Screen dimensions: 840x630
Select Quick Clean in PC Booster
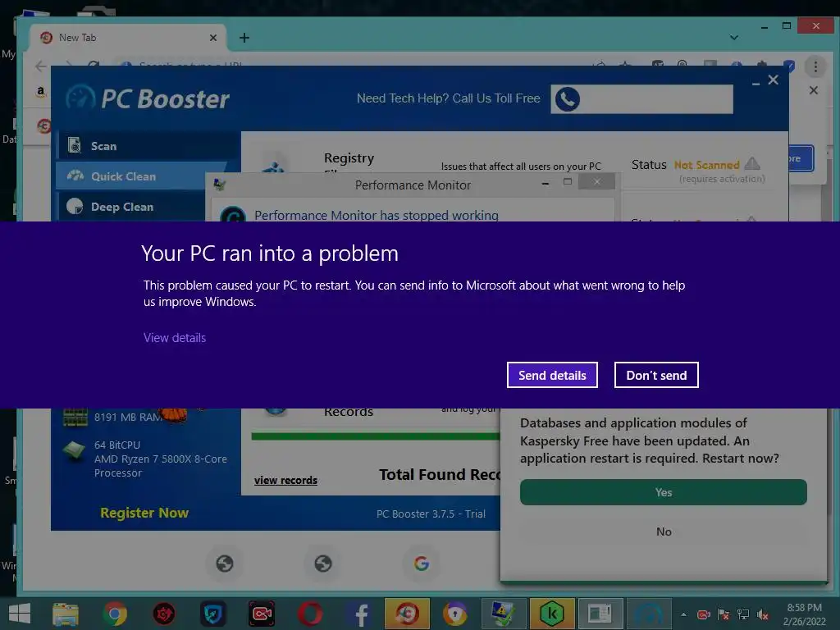click(140, 176)
